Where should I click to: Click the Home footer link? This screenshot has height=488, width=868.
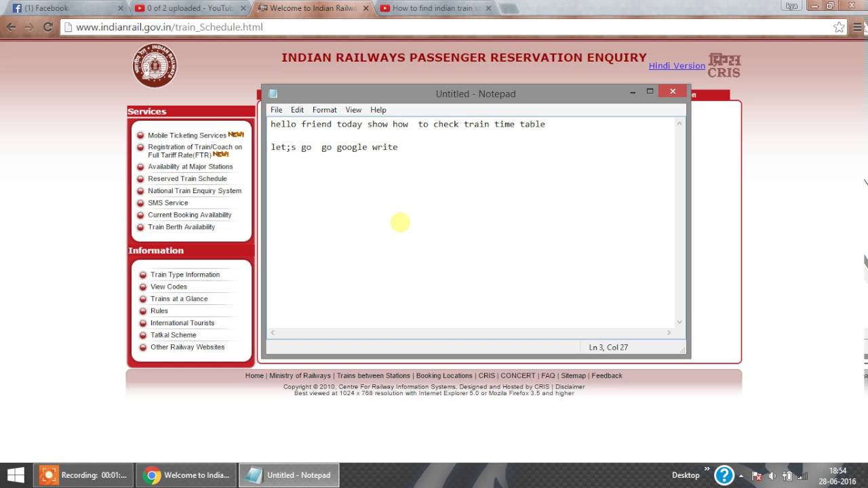tap(254, 375)
